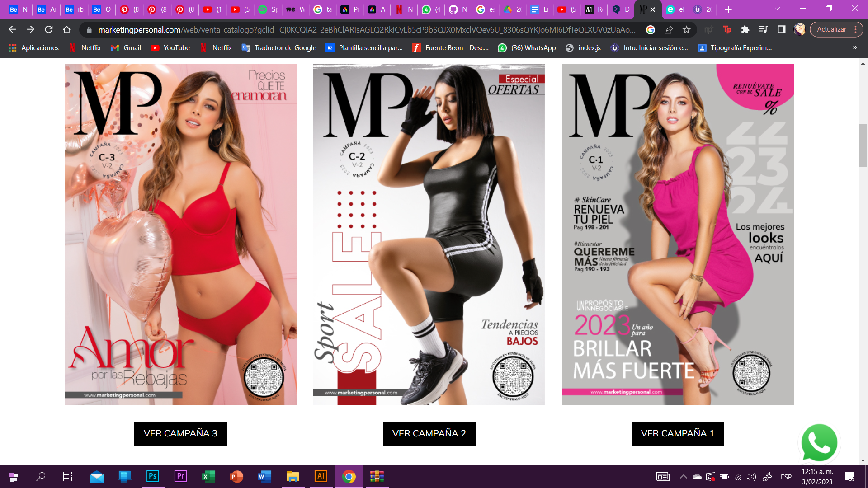Open the Traductor de Google bookmark

pos(279,47)
